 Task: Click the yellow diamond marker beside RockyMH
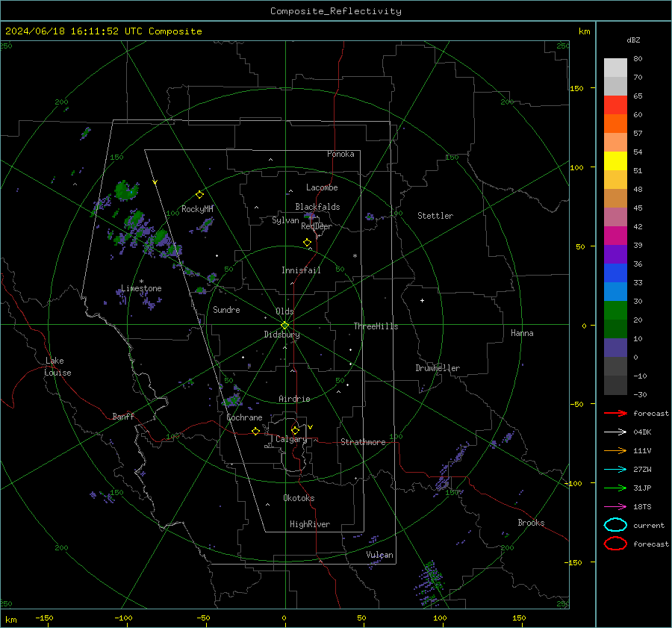(199, 195)
